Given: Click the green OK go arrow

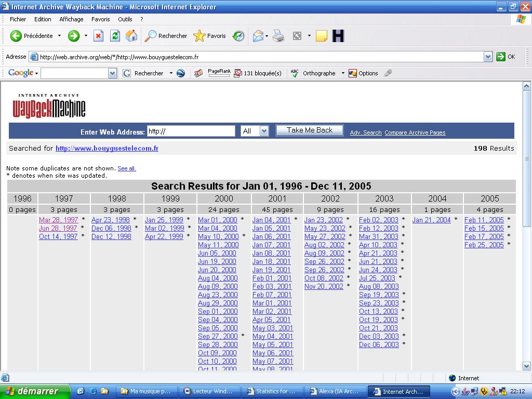Looking at the screenshot, I should (501, 57).
